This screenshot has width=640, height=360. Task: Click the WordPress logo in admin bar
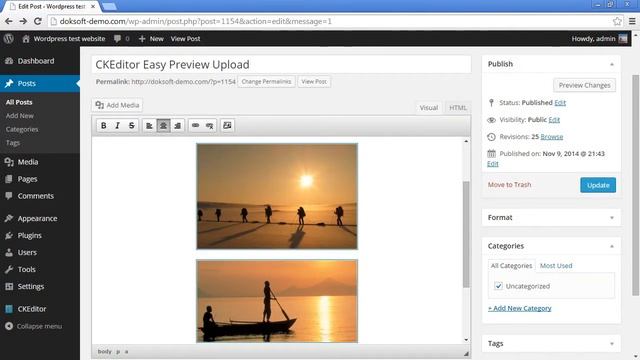click(9, 39)
